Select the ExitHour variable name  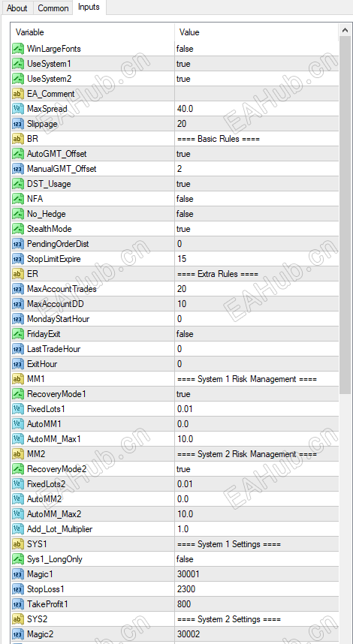[x=42, y=364]
